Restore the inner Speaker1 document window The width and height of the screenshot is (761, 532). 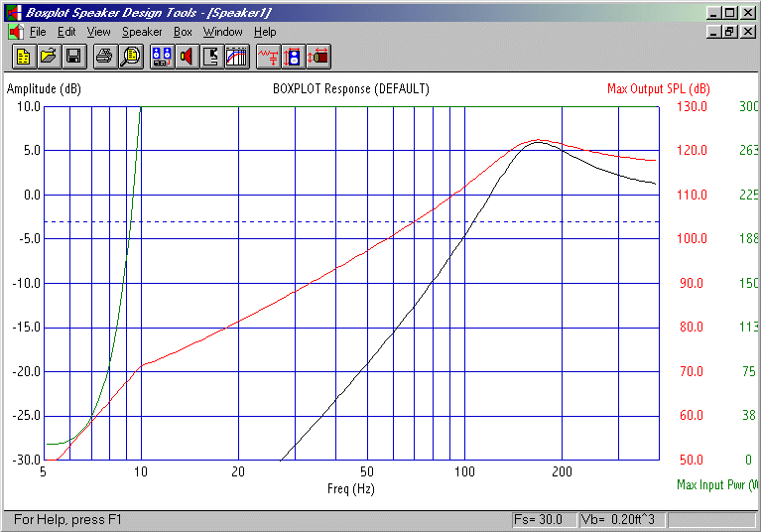729,32
